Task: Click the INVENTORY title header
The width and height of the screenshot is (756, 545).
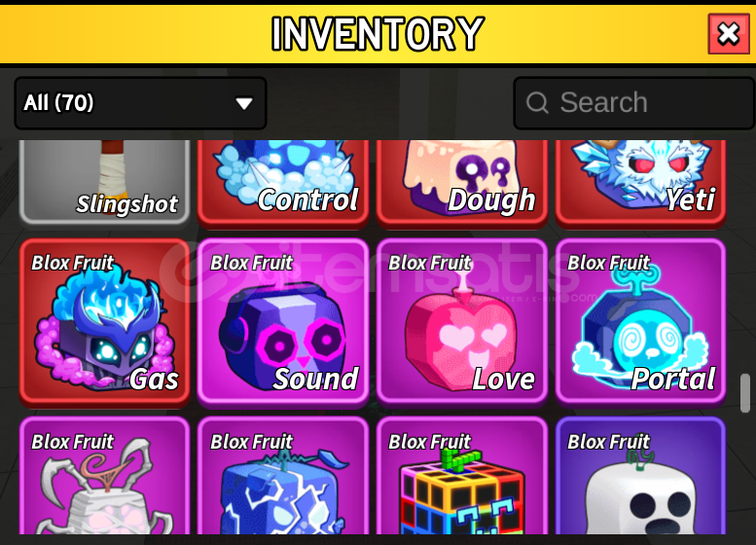Action: [x=378, y=34]
